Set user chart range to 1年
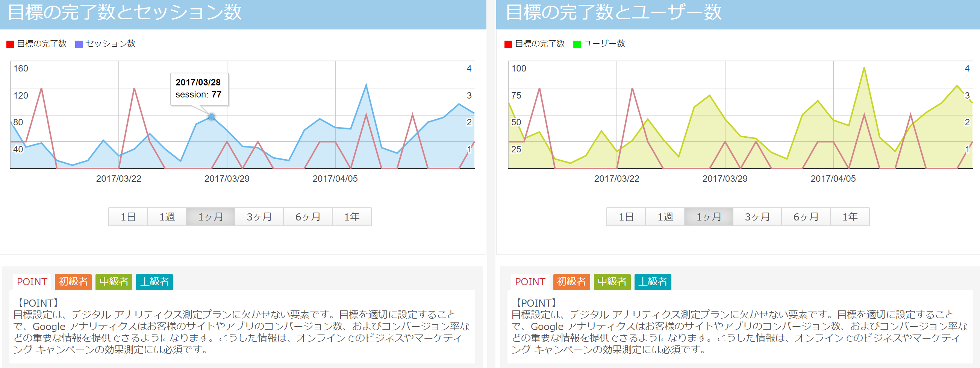The height and width of the screenshot is (368, 980). 850,217
